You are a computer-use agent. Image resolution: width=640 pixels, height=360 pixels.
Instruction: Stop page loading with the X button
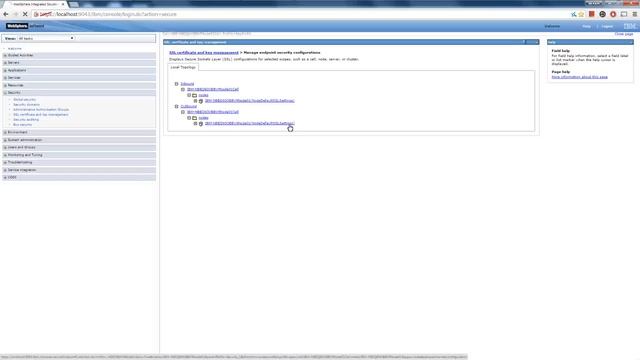pyautogui.click(x=25, y=14)
